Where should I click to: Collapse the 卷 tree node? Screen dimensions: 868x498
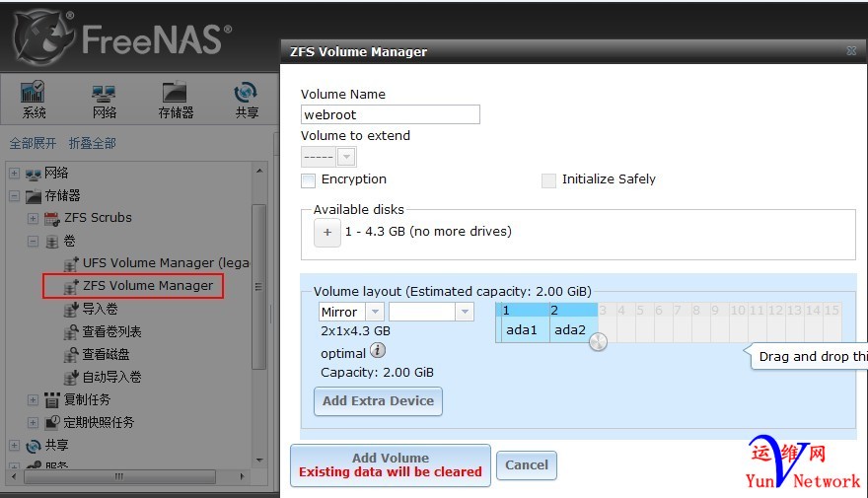tap(33, 242)
